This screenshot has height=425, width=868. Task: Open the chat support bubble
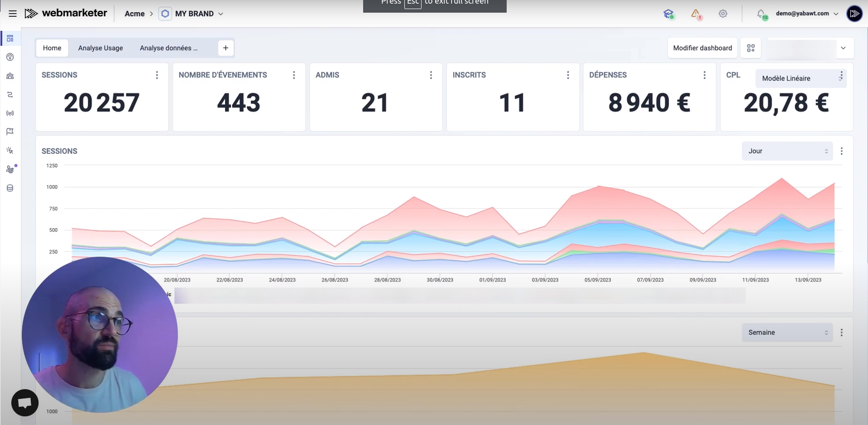[25, 402]
